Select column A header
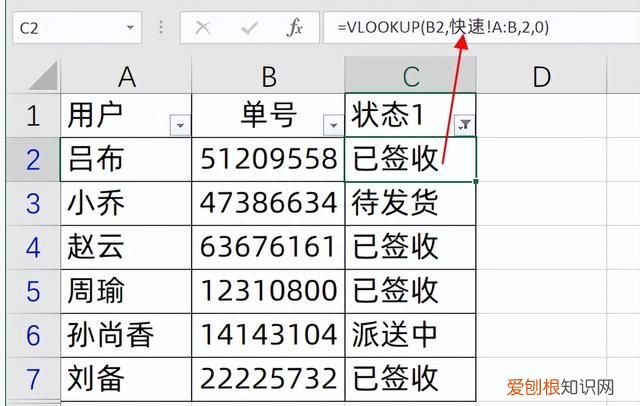 [126, 75]
